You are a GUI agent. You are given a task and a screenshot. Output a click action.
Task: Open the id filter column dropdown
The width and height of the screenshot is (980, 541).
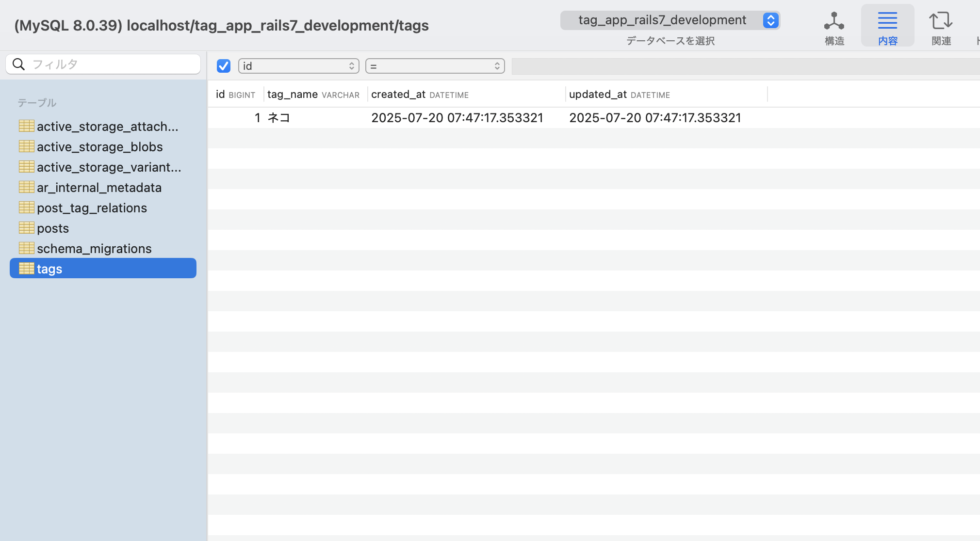tap(298, 66)
